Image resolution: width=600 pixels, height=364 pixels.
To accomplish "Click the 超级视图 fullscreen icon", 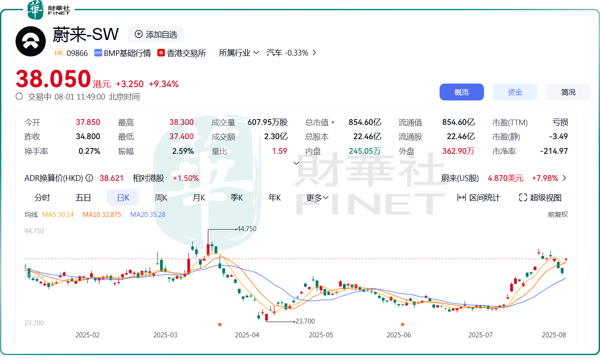I will coord(523,198).
